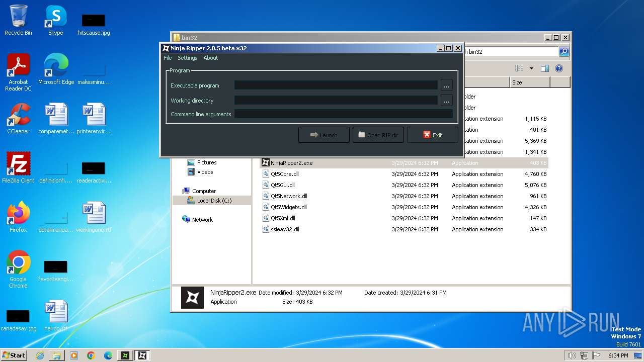Select Computer in navigation pane
The height and width of the screenshot is (362, 644).
(x=199, y=191)
